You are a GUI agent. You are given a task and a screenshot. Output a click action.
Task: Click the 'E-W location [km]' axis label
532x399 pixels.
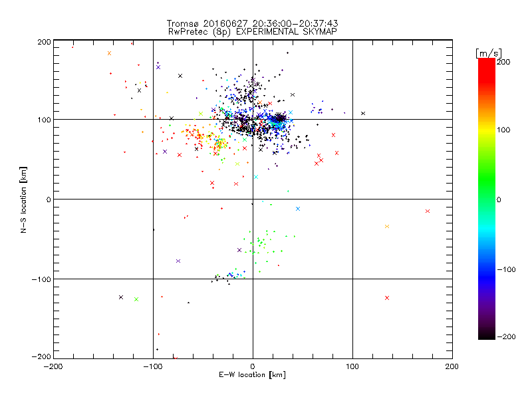(x=252, y=375)
